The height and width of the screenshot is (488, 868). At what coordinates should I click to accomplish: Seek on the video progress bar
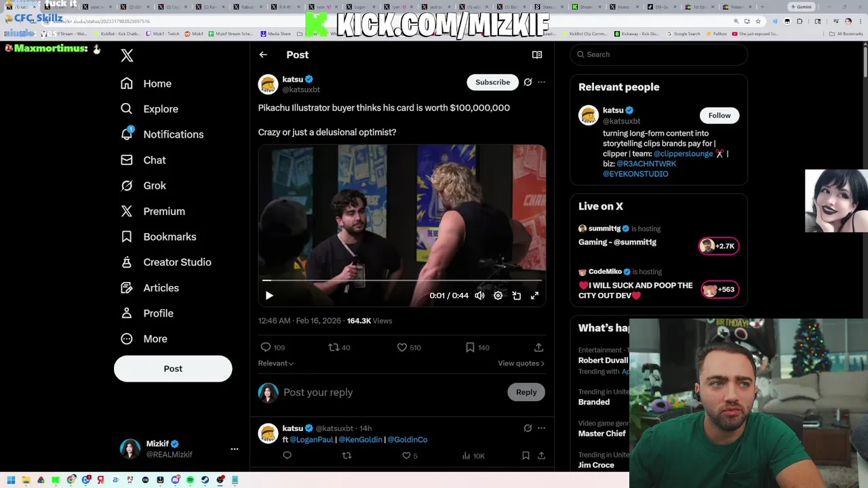pyautogui.click(x=402, y=280)
